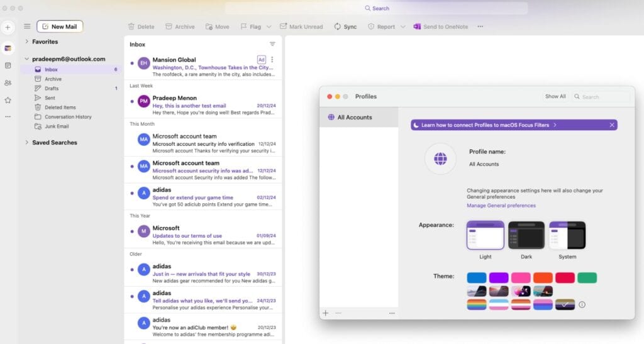644x344 pixels.
Task: Click the Archive toolbar button
Action: coord(180,26)
